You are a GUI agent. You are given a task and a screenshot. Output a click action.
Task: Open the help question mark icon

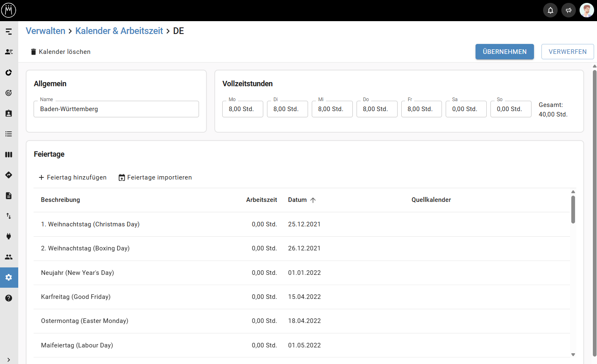9,298
